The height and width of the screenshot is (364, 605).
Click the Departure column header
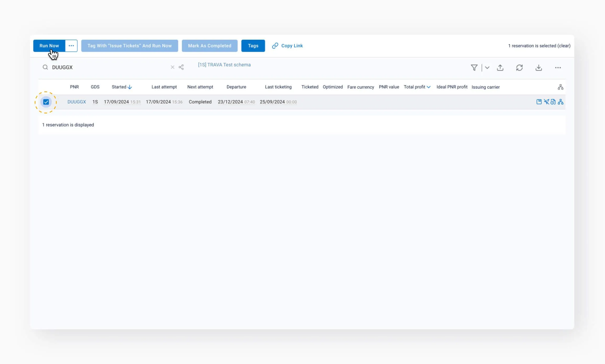pos(236,87)
